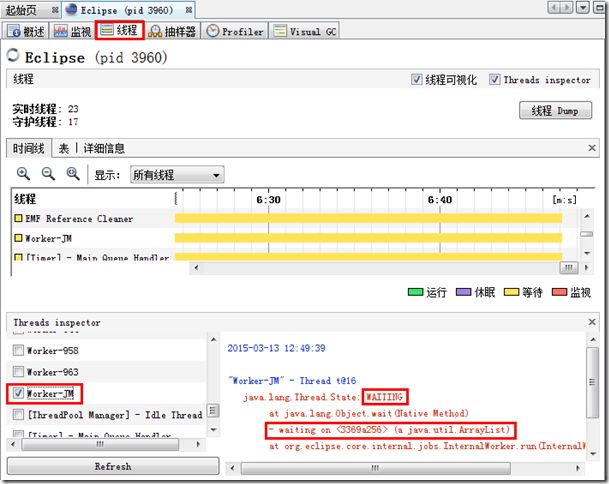Viewport: 609px width, 484px height.
Task: Click the java.lang.Object.wait(Native Method) line
Action: click(x=369, y=413)
